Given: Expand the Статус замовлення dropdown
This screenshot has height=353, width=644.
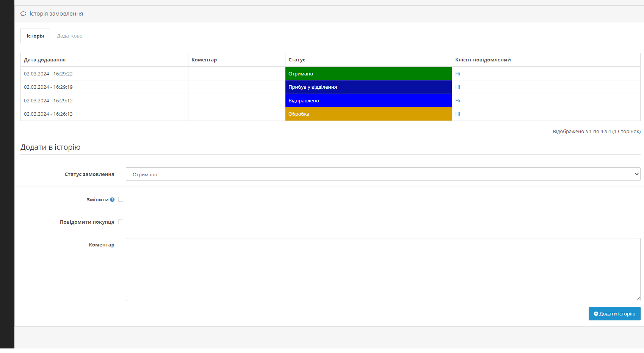Looking at the screenshot, I should pyautogui.click(x=383, y=174).
